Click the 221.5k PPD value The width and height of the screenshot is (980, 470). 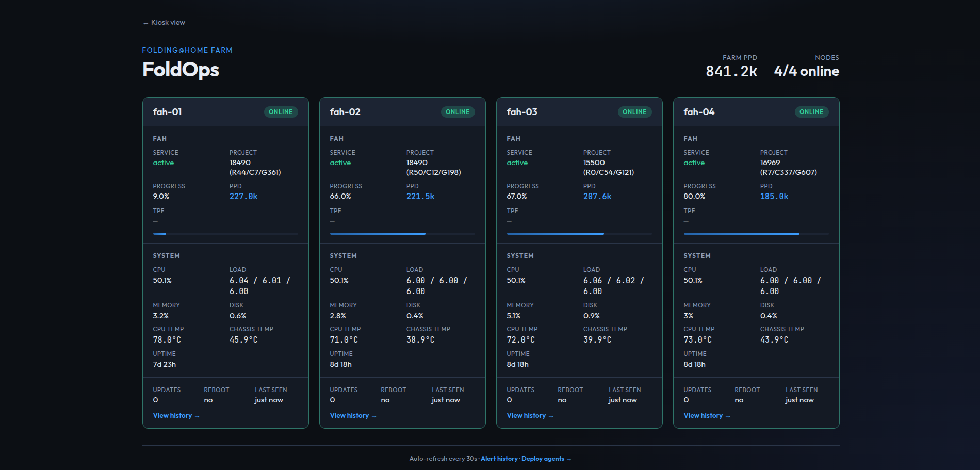(420, 197)
